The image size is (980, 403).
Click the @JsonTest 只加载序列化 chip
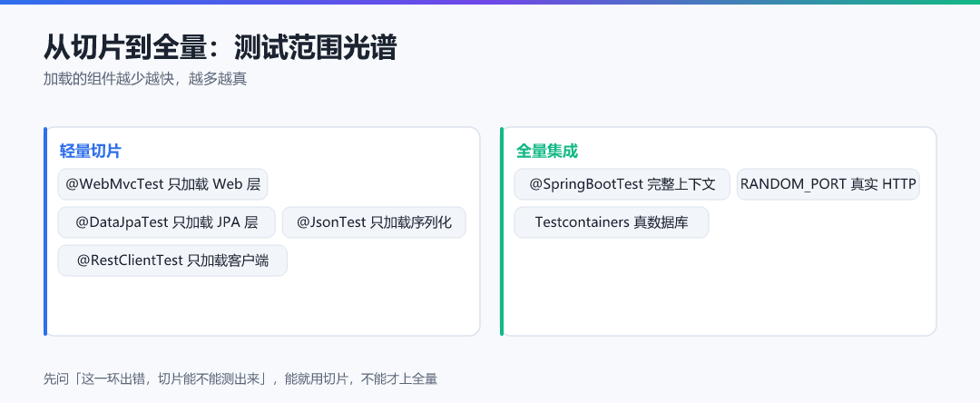pyautogui.click(x=374, y=222)
